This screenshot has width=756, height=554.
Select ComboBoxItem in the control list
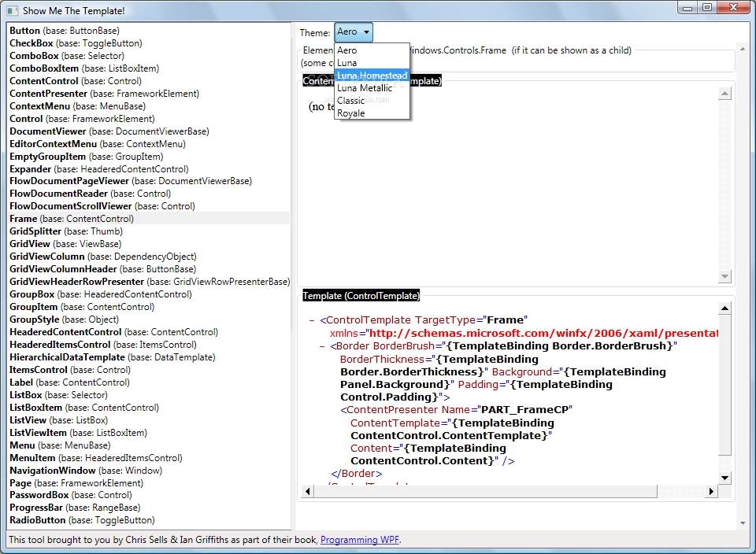click(x=150, y=68)
